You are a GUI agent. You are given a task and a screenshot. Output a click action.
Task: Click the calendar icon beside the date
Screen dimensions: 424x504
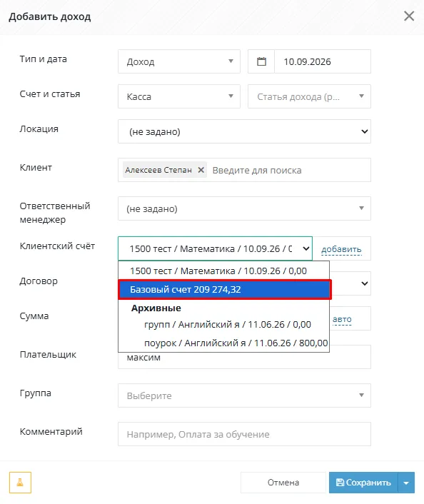(261, 61)
